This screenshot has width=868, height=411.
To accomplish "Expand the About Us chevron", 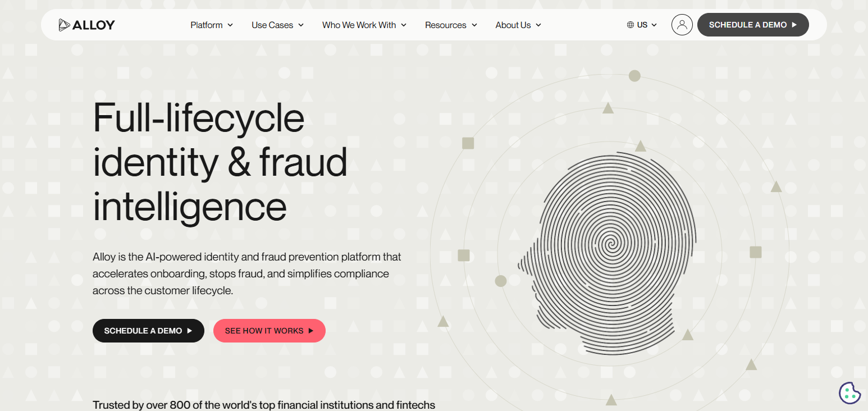I will pos(538,25).
